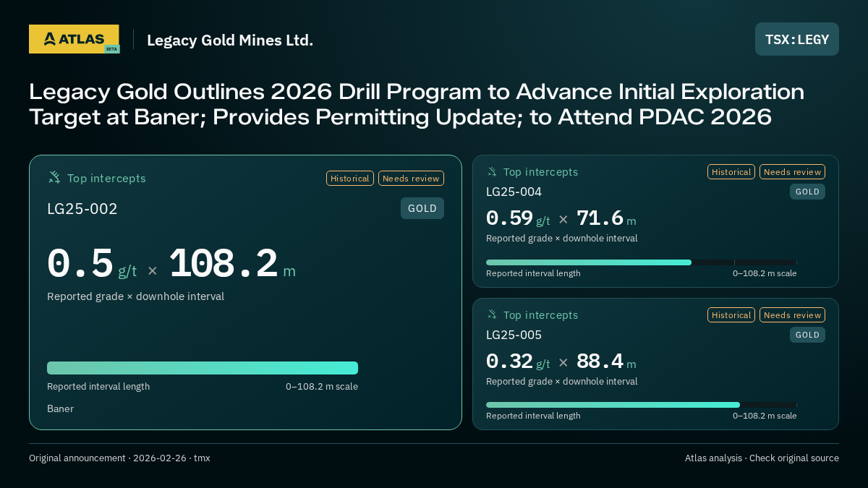The height and width of the screenshot is (488, 868).
Task: Click the 0–108.2 m scale label on LG25-002
Action: [322, 386]
